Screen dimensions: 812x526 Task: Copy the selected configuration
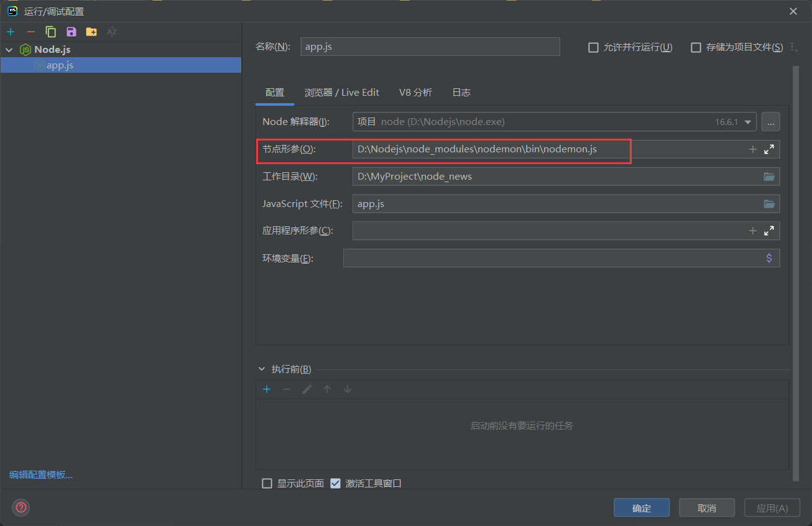[x=51, y=32]
